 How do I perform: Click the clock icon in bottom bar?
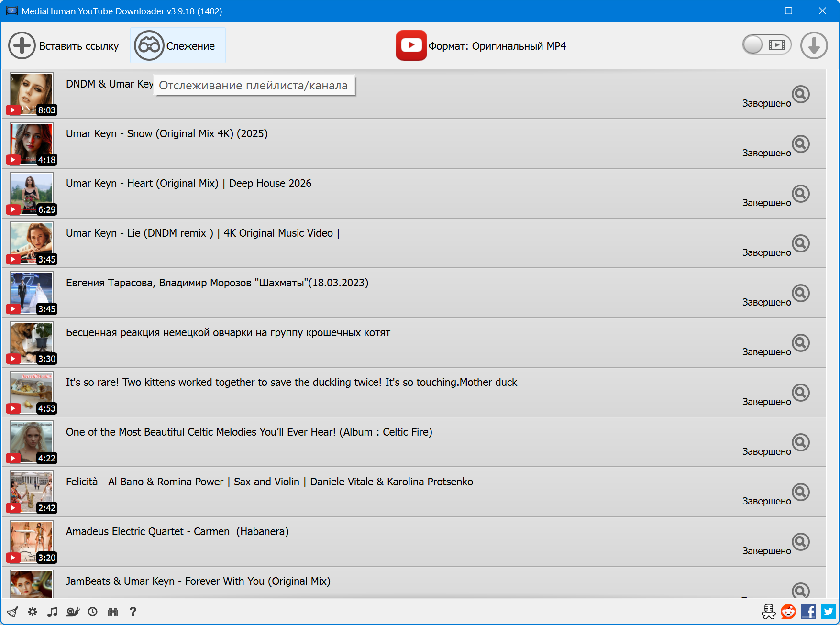[93, 612]
